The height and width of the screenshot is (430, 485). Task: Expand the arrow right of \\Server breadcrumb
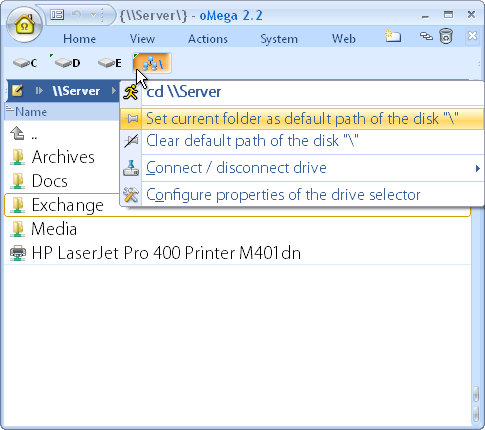click(114, 91)
